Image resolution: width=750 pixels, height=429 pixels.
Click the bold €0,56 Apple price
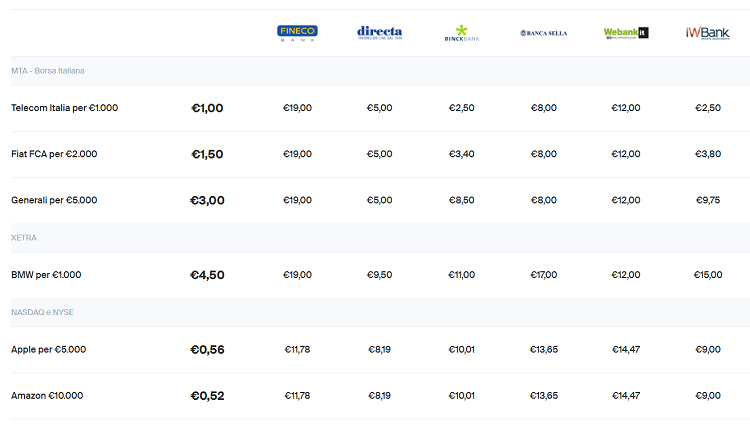point(207,350)
